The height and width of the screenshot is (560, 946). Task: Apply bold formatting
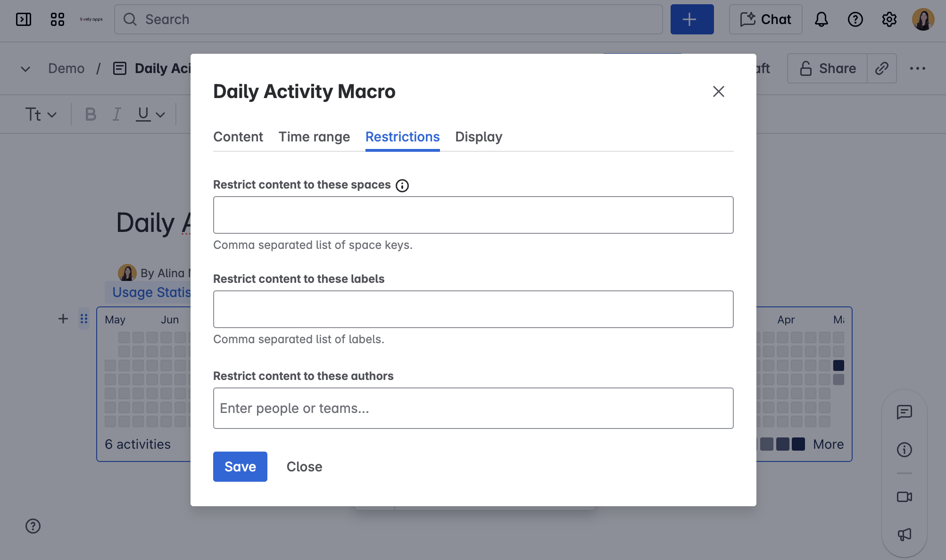pyautogui.click(x=90, y=114)
